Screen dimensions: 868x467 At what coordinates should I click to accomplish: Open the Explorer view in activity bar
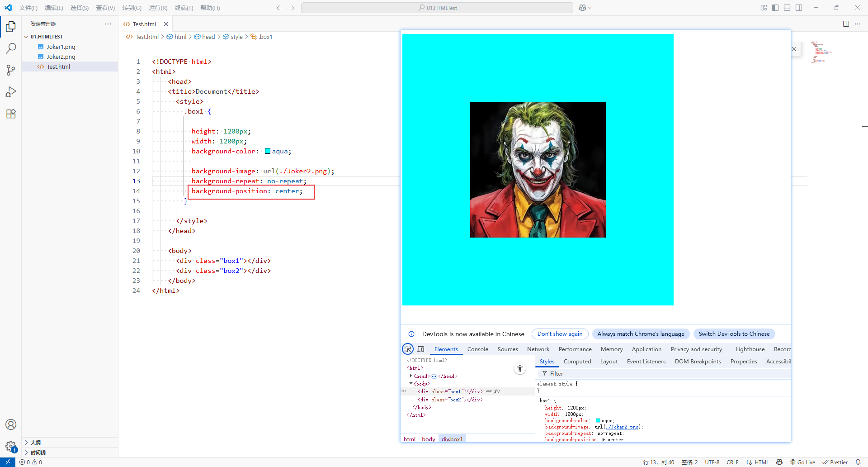coord(11,27)
